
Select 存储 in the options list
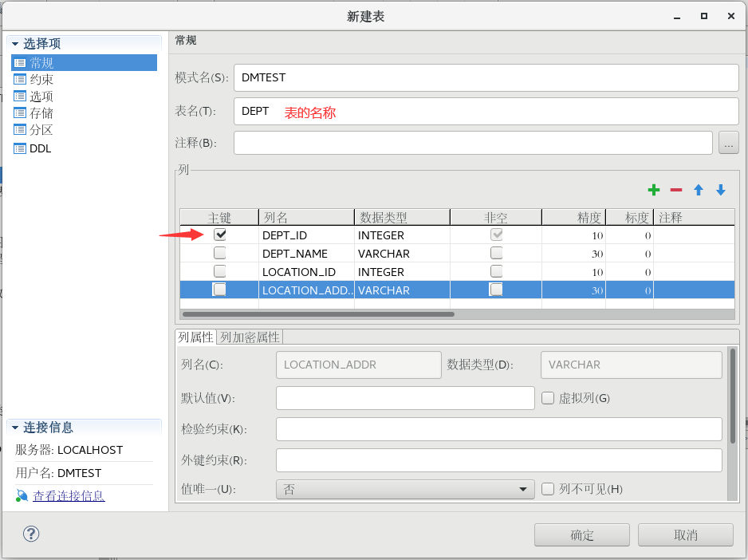click(41, 113)
